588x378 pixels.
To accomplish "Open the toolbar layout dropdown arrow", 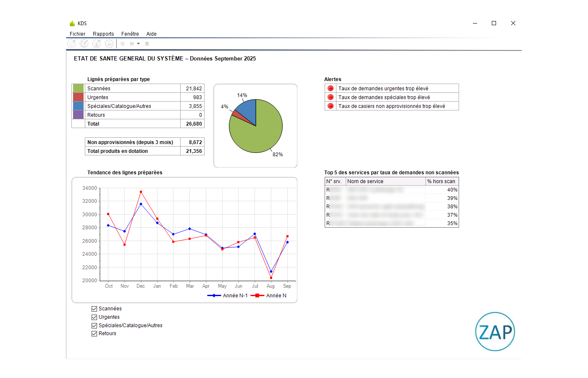I will 138,44.
